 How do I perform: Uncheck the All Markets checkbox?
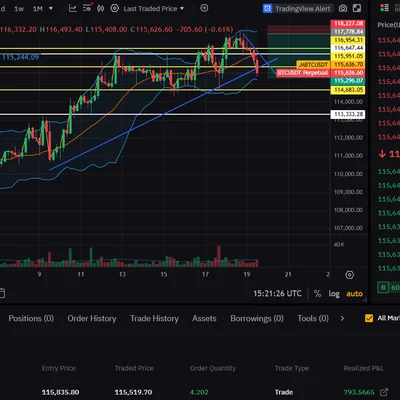point(369,318)
